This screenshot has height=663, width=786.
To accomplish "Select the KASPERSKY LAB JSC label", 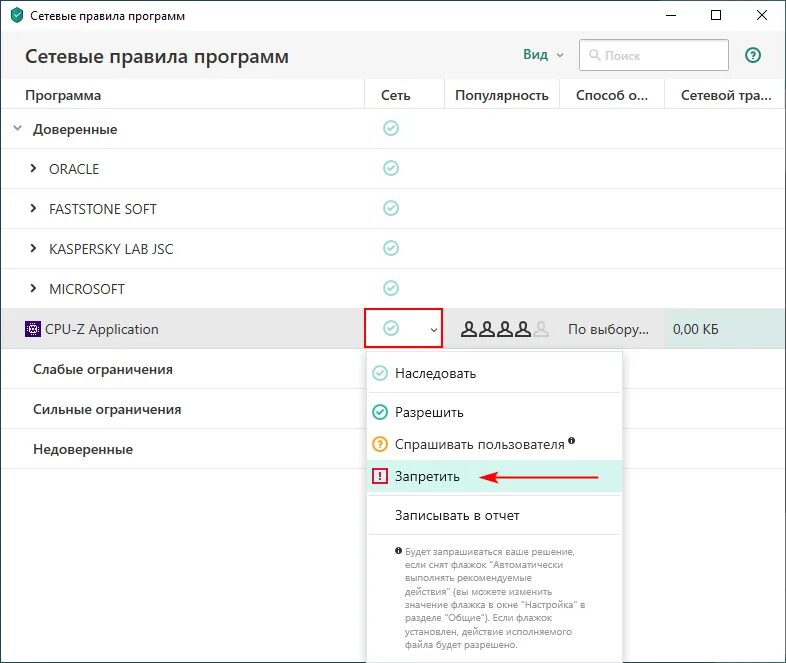I will coord(111,249).
